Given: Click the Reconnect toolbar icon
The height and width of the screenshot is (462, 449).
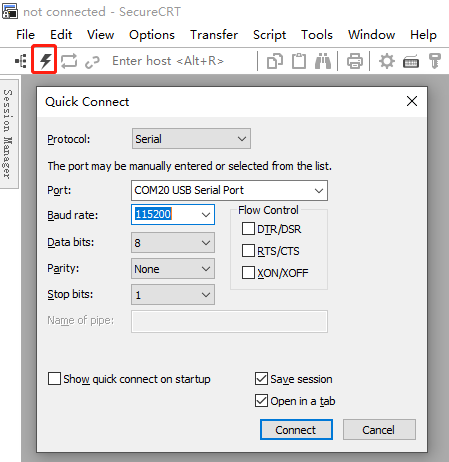Looking at the screenshot, I should click(69, 61).
